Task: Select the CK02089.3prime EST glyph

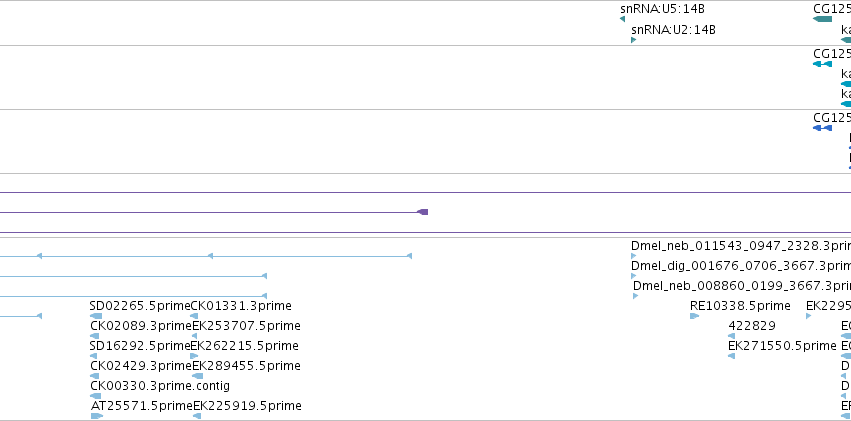Action: (x=95, y=336)
